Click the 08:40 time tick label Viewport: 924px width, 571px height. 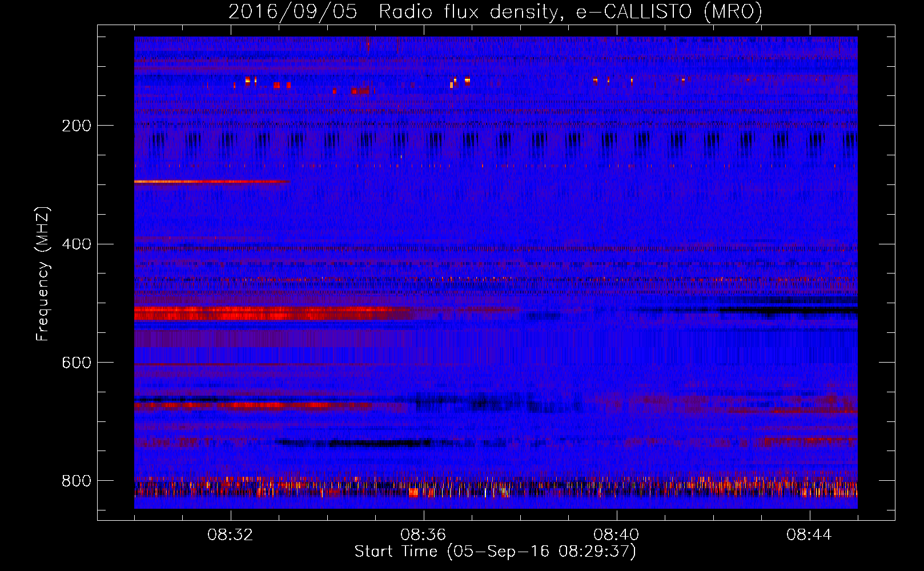(x=616, y=535)
